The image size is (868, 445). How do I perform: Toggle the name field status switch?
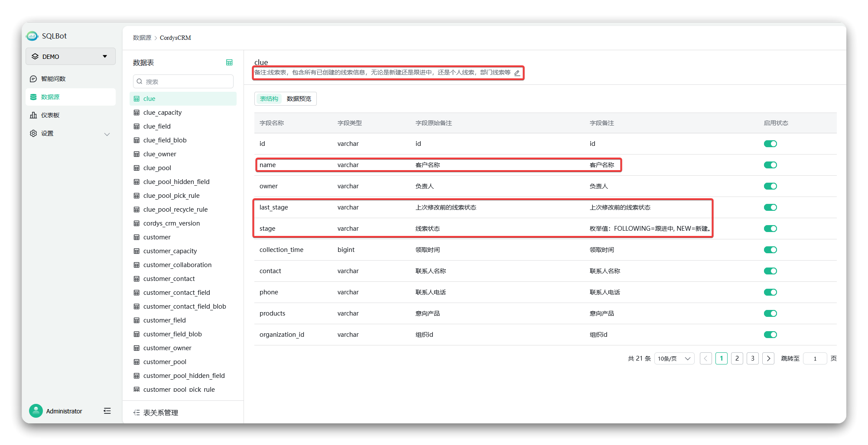coord(770,165)
